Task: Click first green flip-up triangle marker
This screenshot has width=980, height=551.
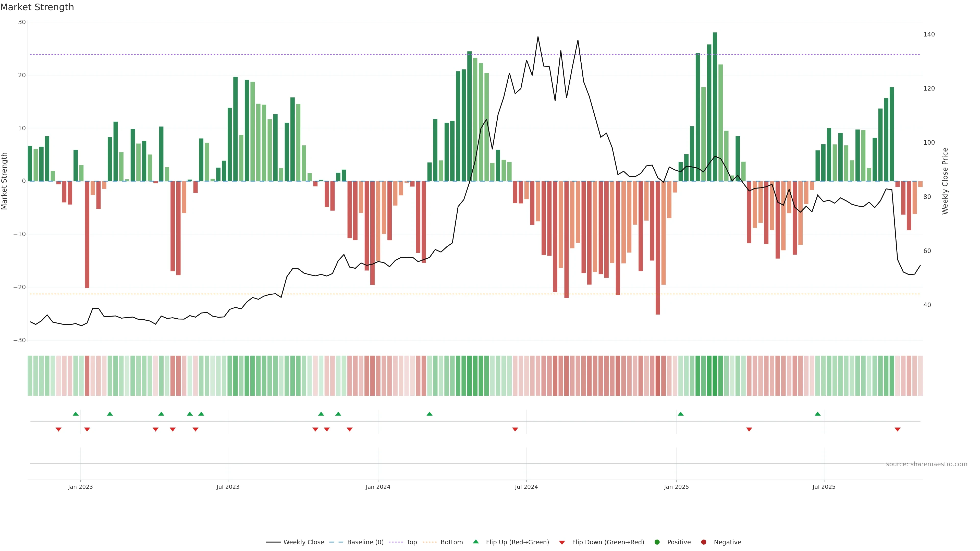Action: [76, 414]
